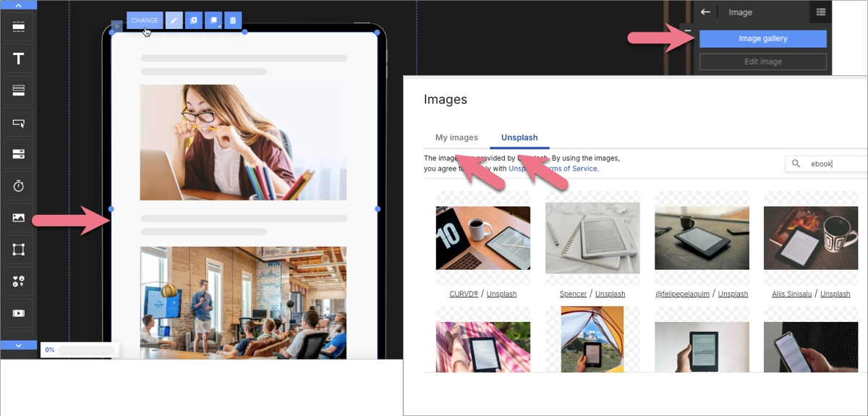The width and height of the screenshot is (868, 416).
Task: Select the Text element tool in sidebar
Action: click(x=18, y=59)
